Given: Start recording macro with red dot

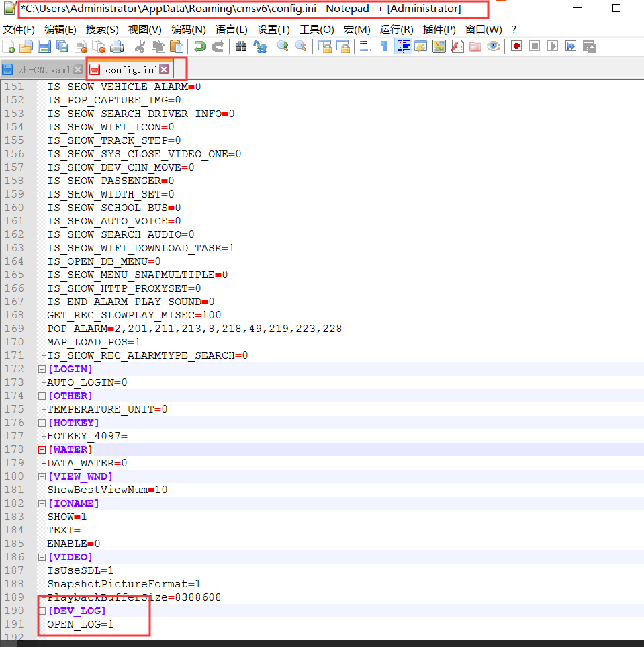Looking at the screenshot, I should [516, 46].
